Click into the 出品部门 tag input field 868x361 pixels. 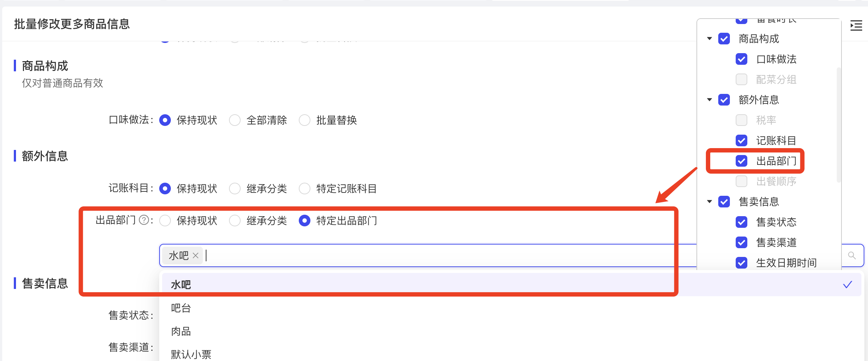tap(436, 255)
